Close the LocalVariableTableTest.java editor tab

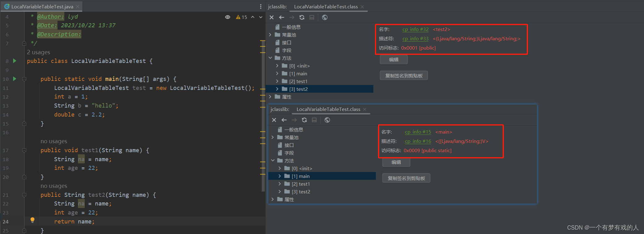pos(78,7)
